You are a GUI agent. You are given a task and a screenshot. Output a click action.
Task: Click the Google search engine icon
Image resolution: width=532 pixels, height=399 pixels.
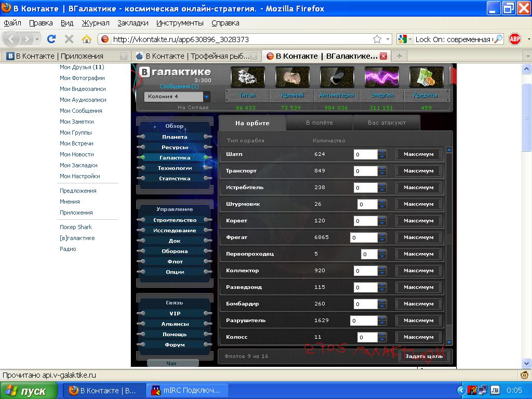(403, 39)
